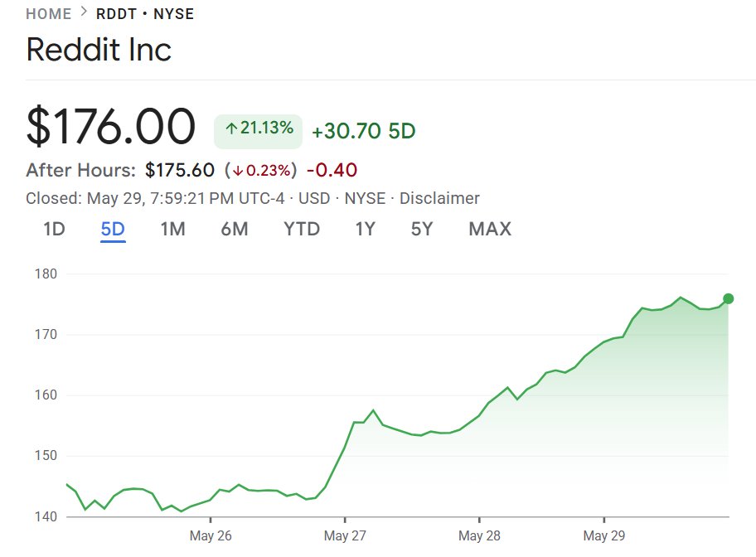
Task: Click the May 27 axis marker
Action: [x=345, y=535]
